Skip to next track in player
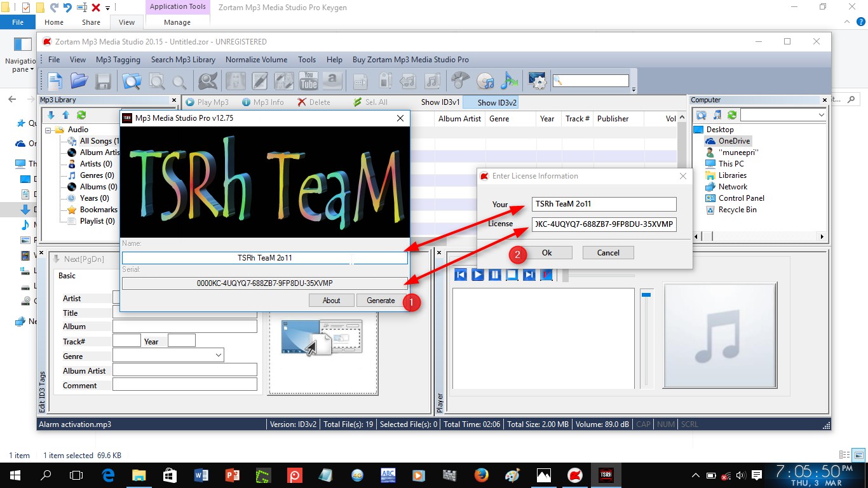Screen dimensions: 868x488 tap(529, 274)
